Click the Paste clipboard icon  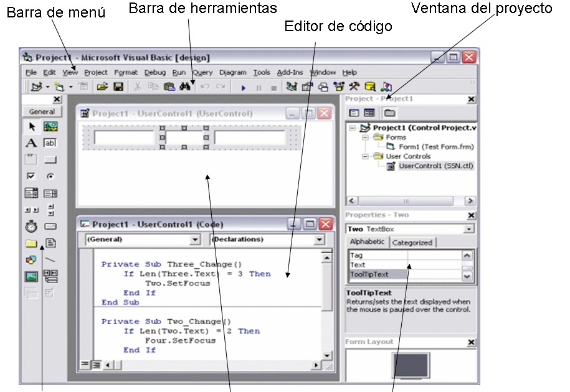(x=169, y=86)
